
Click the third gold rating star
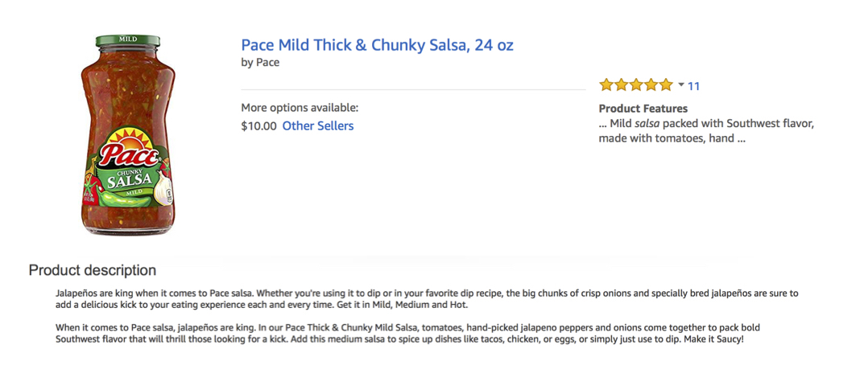(x=636, y=84)
